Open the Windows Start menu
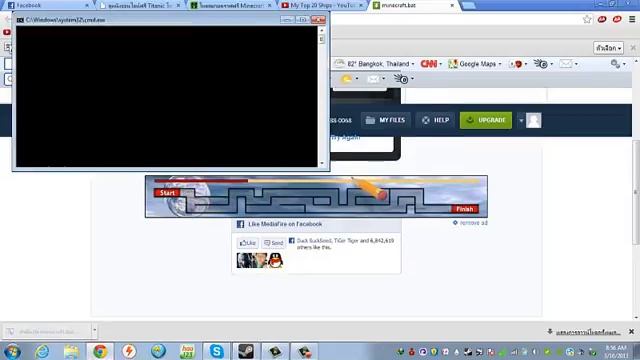 pos(12,351)
